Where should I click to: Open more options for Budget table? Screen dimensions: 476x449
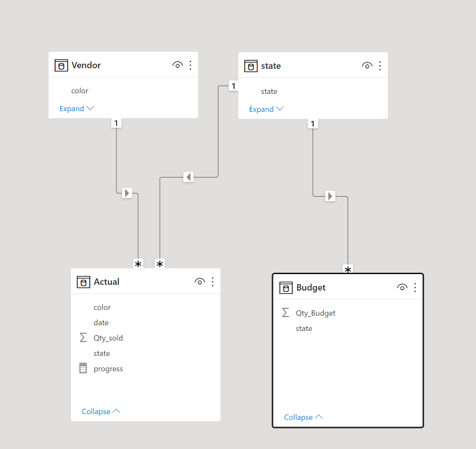click(415, 287)
